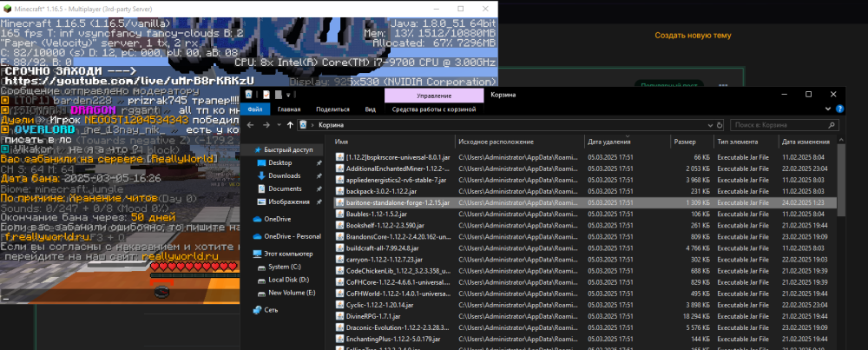Click the jar icon of CodeChickenLib_1.12.2 file
868x350 pixels.
(341, 271)
